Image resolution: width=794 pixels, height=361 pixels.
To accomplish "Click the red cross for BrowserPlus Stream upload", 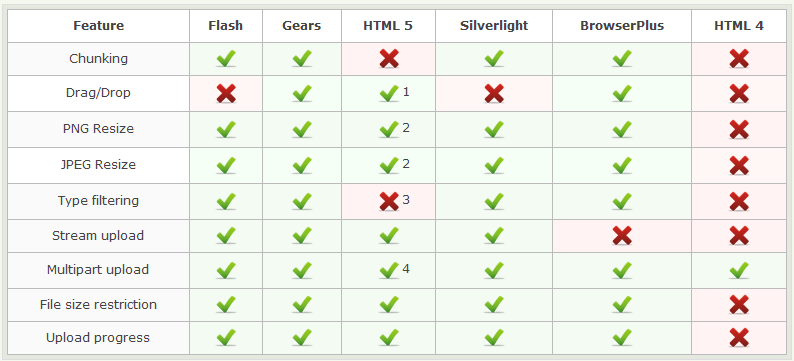I will pos(622,236).
